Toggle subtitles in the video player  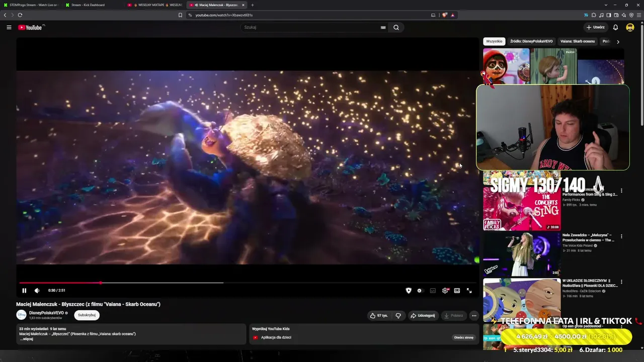[433, 291]
